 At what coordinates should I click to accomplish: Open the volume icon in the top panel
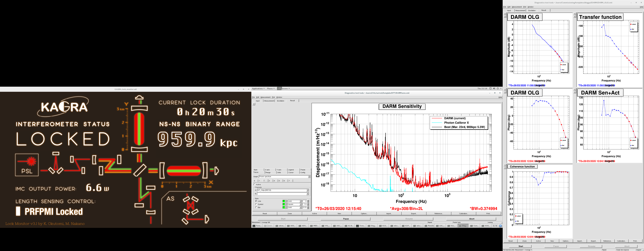coord(494,88)
